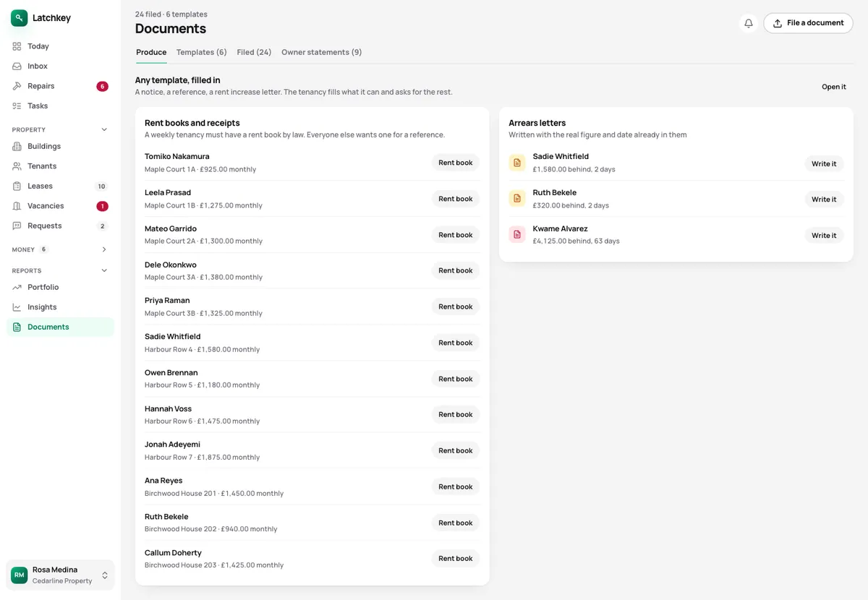Open notifications bell icon
The width and height of the screenshot is (868, 600).
tap(749, 23)
